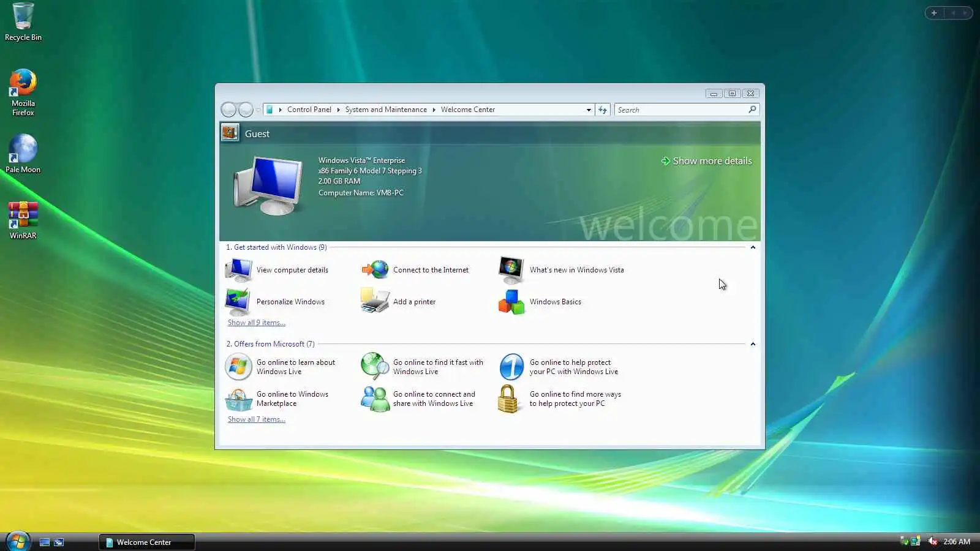Screen dimensions: 980x551
Task: Select Go online to find more ways offer
Action: coord(560,399)
